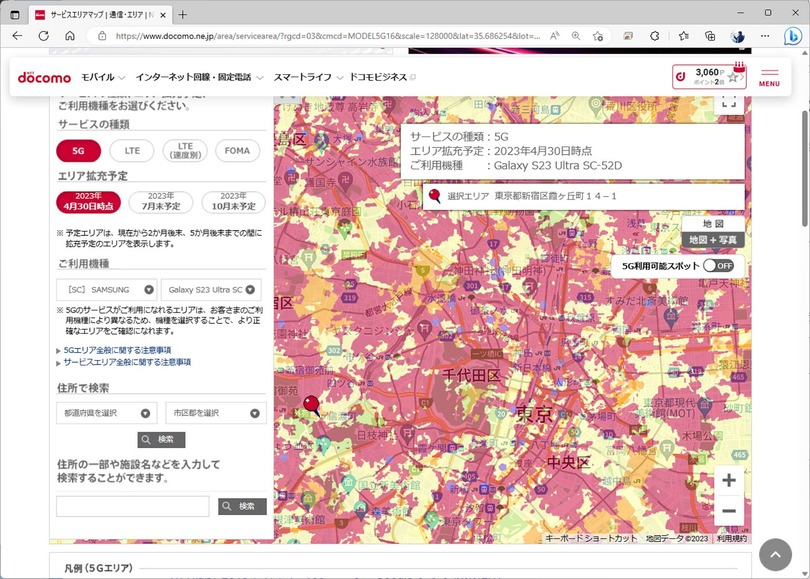
Task: Open the favorites list icon
Action: pyautogui.click(x=683, y=36)
